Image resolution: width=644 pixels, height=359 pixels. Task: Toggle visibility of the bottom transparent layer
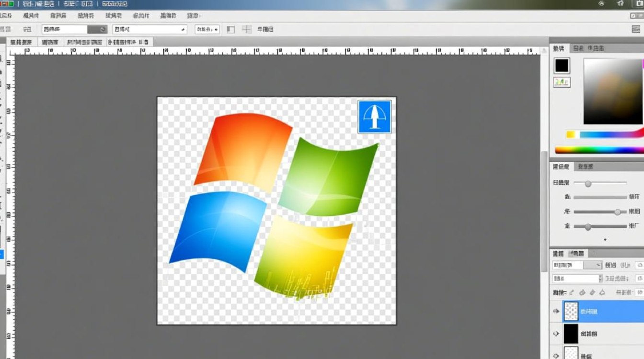(556, 356)
